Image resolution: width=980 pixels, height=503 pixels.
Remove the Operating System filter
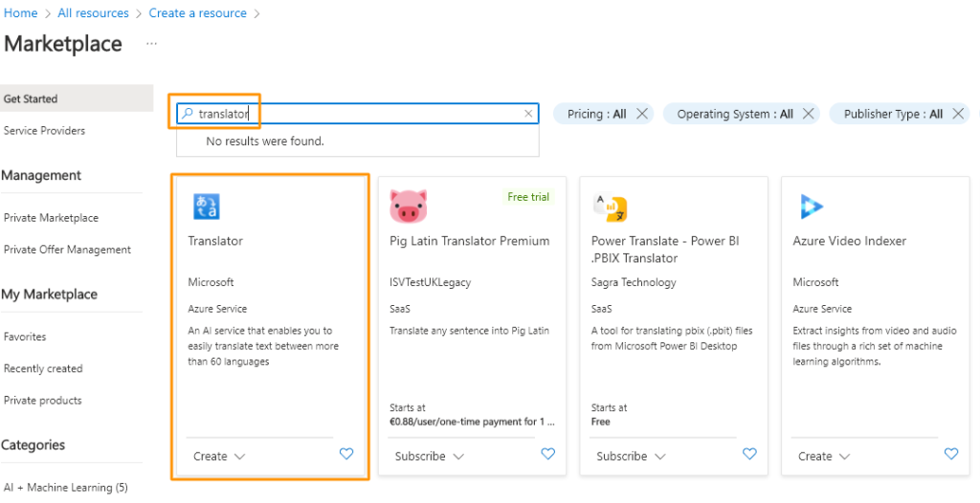809,114
